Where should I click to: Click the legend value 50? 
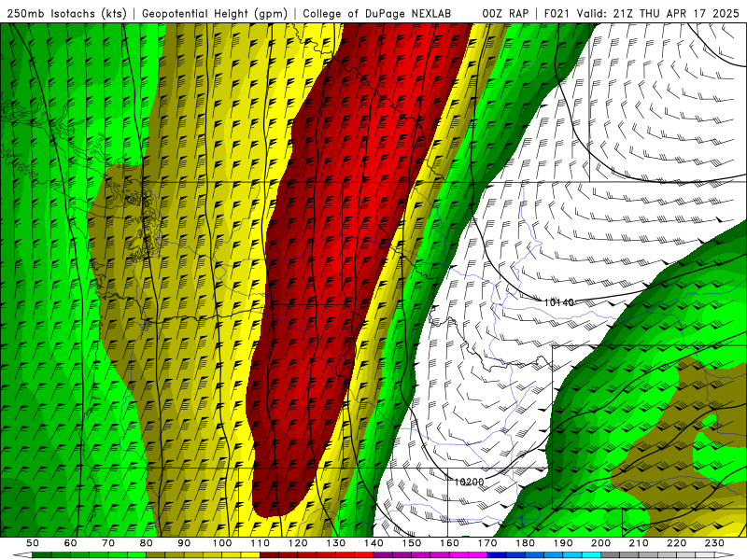pos(32,543)
